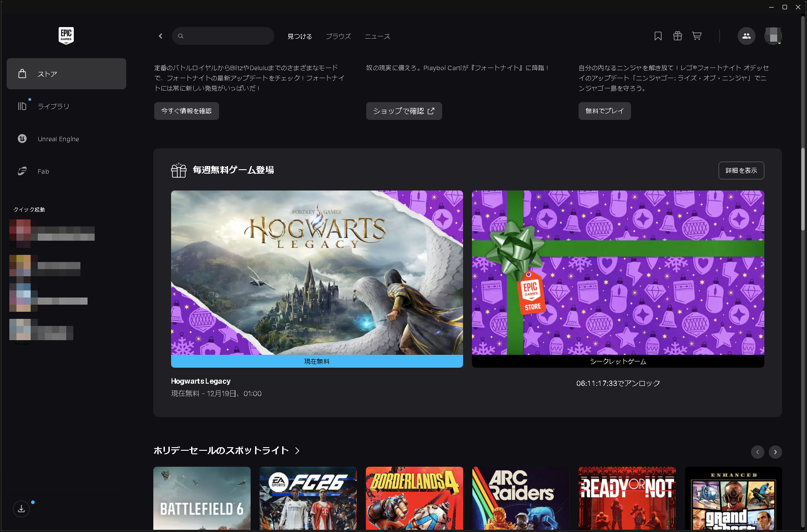Click the 現在無料 banner on Hogwarts Legacy
Image resolution: width=807 pixels, height=532 pixels.
tap(316, 361)
